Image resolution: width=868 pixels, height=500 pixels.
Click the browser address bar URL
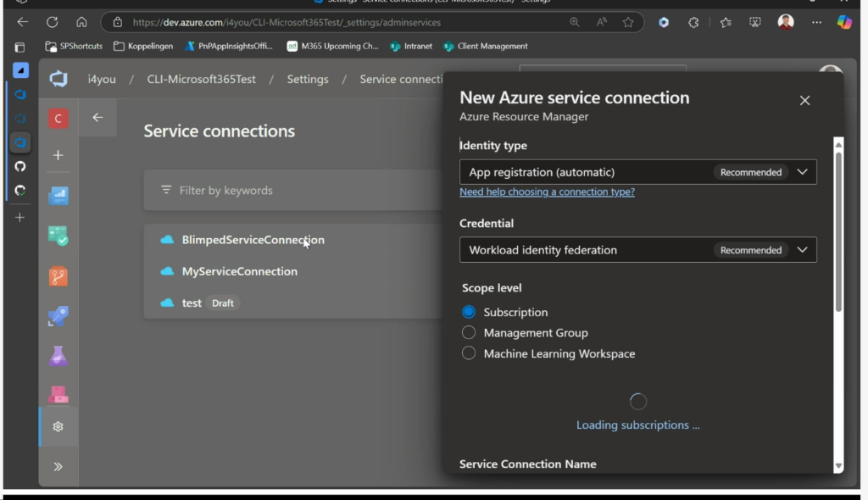tap(287, 22)
